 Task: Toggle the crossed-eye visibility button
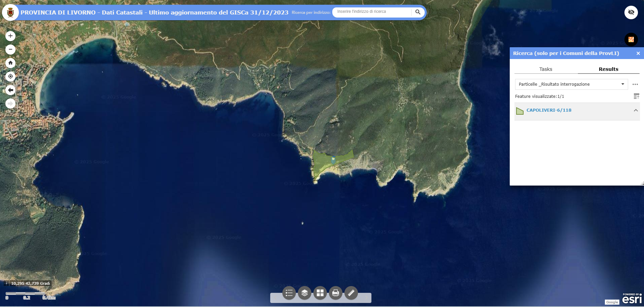tap(631, 12)
